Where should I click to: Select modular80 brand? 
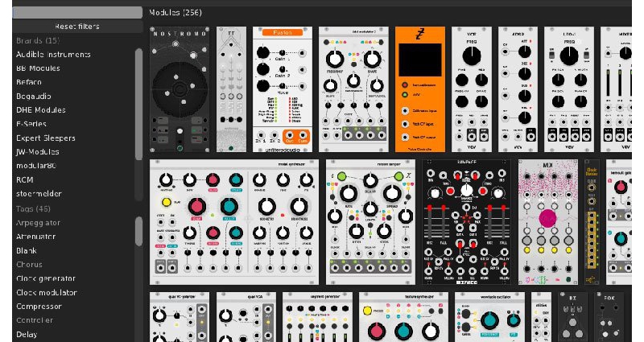36,166
